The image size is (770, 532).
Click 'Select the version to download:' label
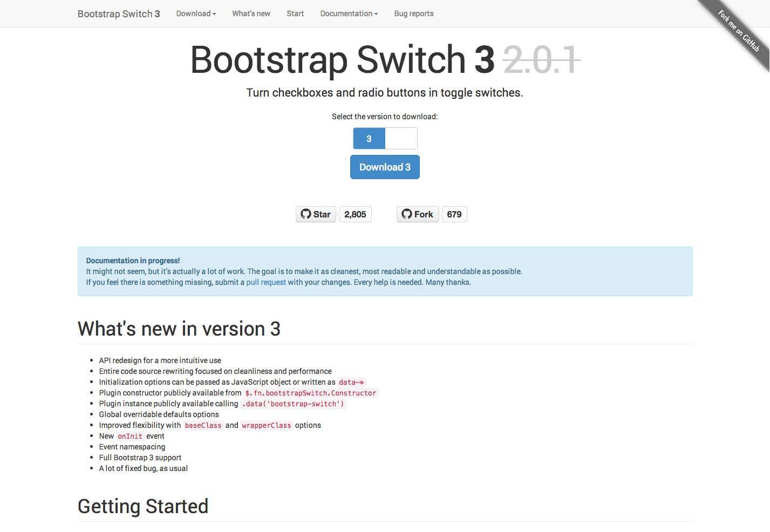click(385, 117)
